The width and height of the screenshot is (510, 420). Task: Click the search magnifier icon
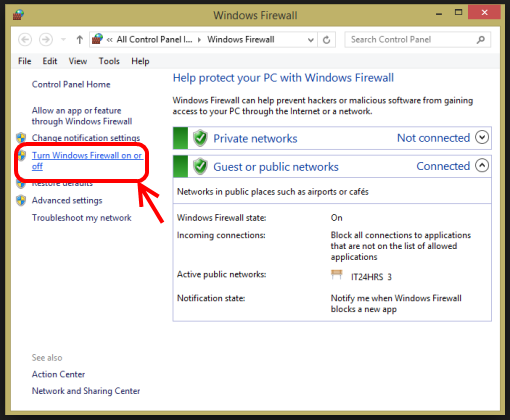pos(480,40)
